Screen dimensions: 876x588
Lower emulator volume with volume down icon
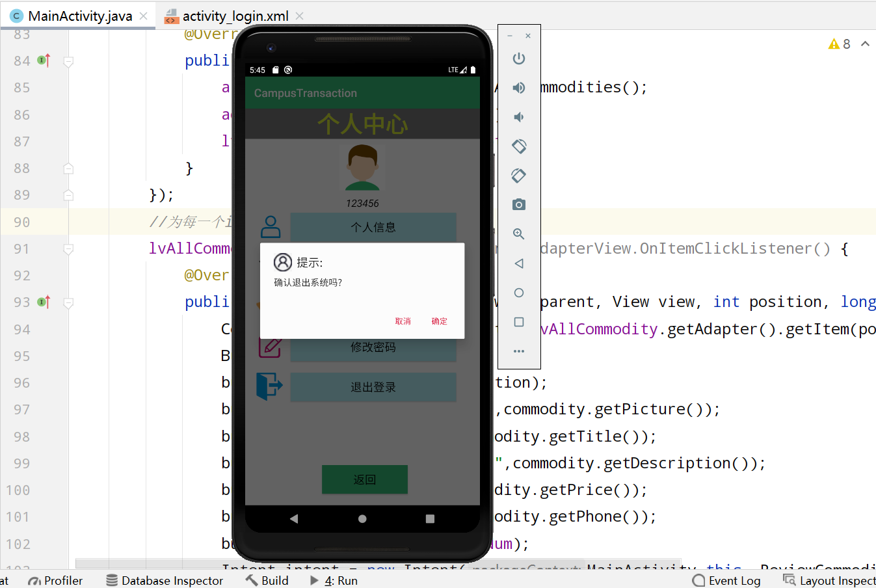518,117
